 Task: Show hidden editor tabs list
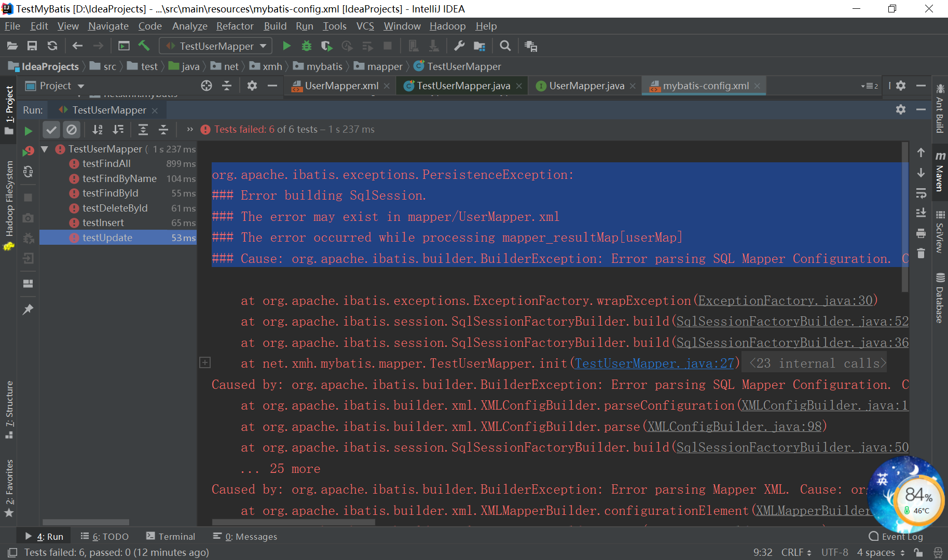pos(870,86)
